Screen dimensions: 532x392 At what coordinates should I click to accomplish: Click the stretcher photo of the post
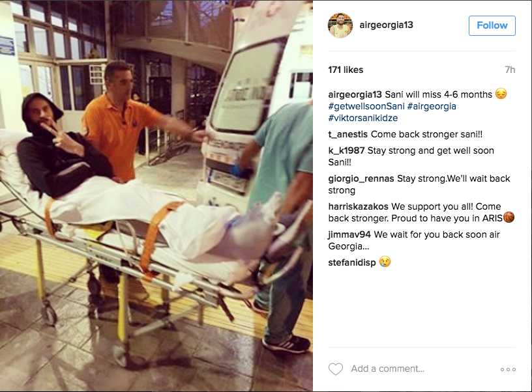coord(156,196)
